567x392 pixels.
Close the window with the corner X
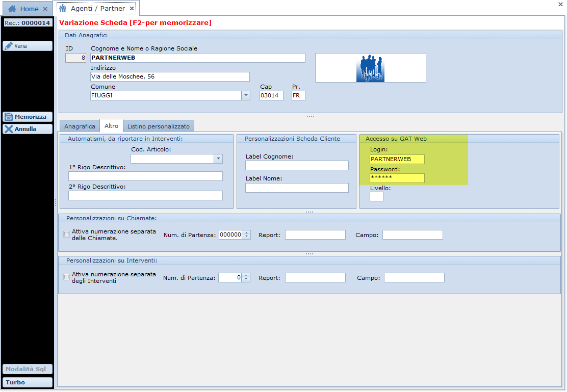[560, 5]
